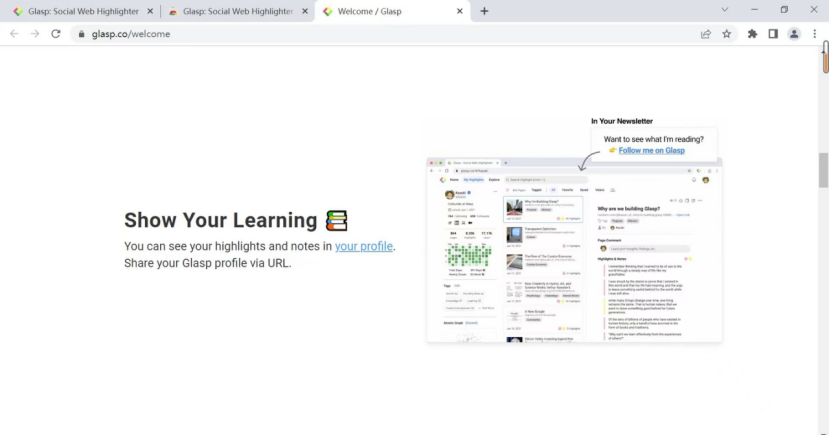
Task: Restore down the Chrome window
Action: coord(784,10)
